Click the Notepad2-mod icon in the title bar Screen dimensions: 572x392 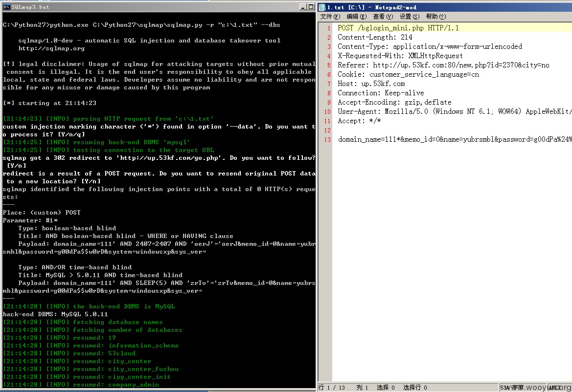(x=322, y=7)
